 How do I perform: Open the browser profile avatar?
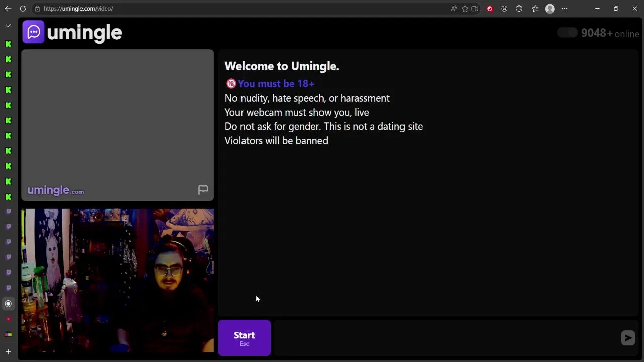point(550,9)
